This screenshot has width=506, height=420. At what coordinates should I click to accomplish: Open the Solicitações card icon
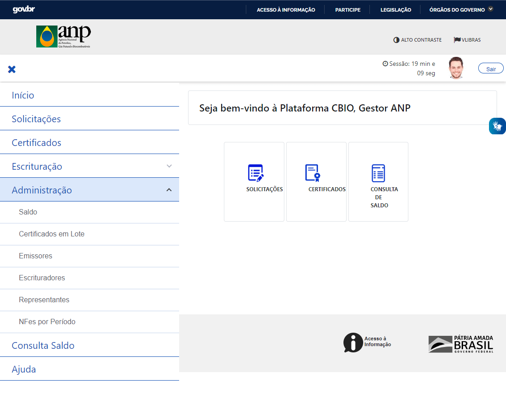(256, 173)
